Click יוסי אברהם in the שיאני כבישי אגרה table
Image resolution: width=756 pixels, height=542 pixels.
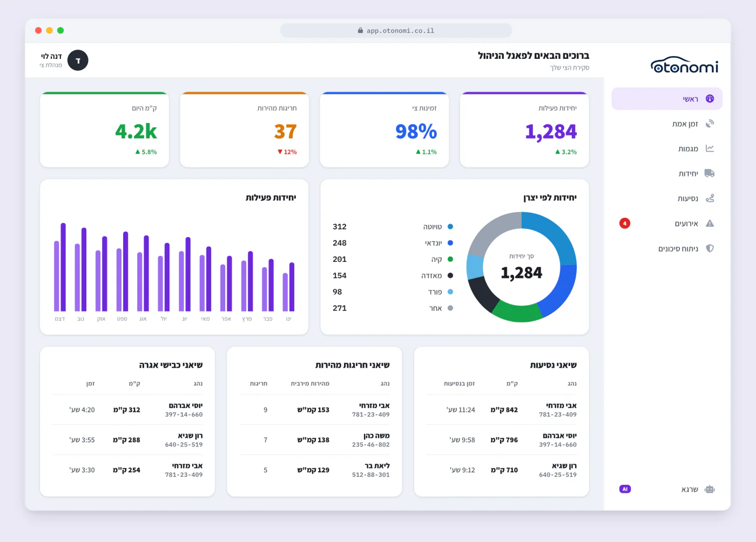[186, 405]
